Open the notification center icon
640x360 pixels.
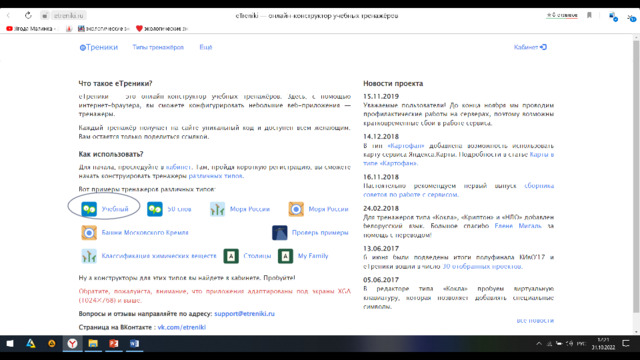tap(626, 344)
